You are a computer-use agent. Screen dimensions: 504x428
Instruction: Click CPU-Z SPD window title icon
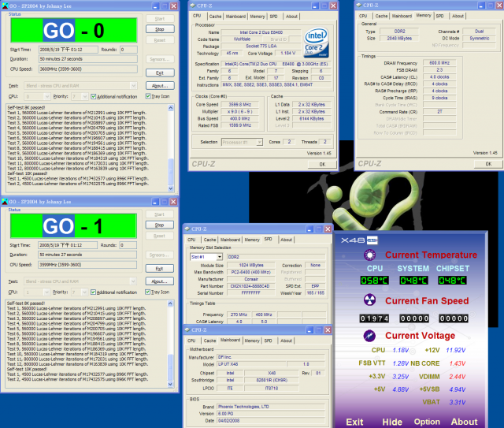pos(187,229)
